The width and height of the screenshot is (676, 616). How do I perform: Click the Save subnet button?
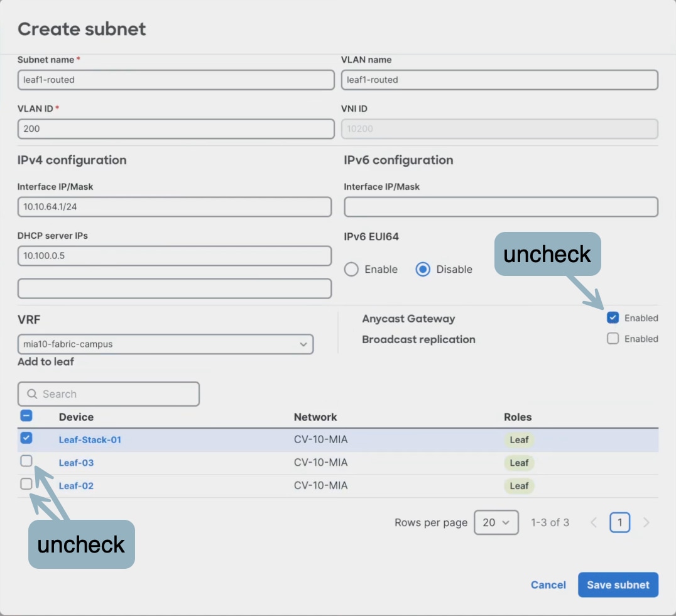[x=618, y=585]
